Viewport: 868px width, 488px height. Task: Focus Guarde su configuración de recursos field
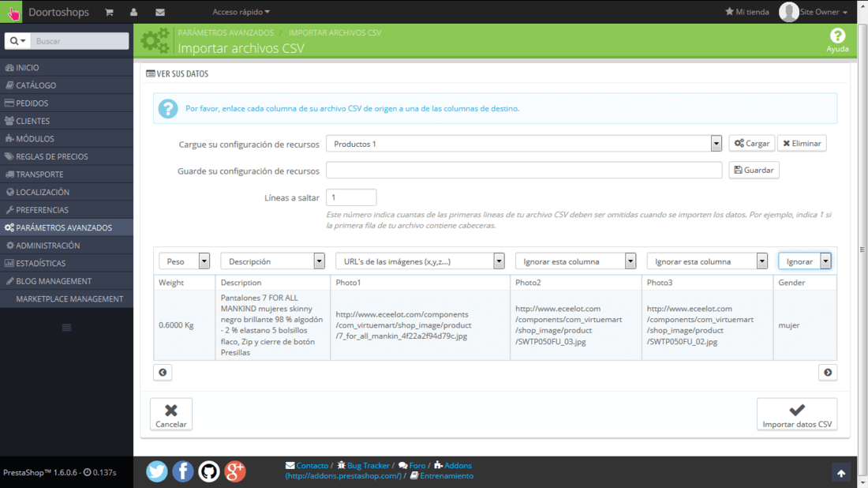[x=524, y=170]
